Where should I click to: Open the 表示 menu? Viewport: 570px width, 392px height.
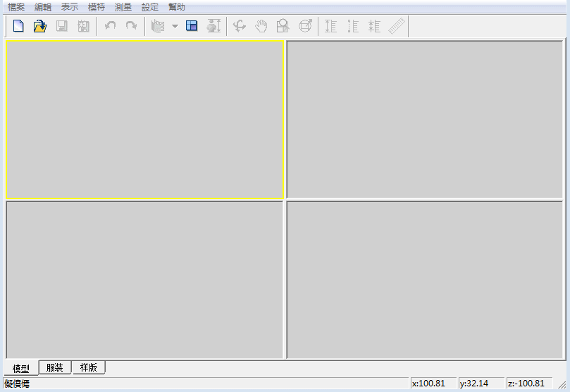70,7
